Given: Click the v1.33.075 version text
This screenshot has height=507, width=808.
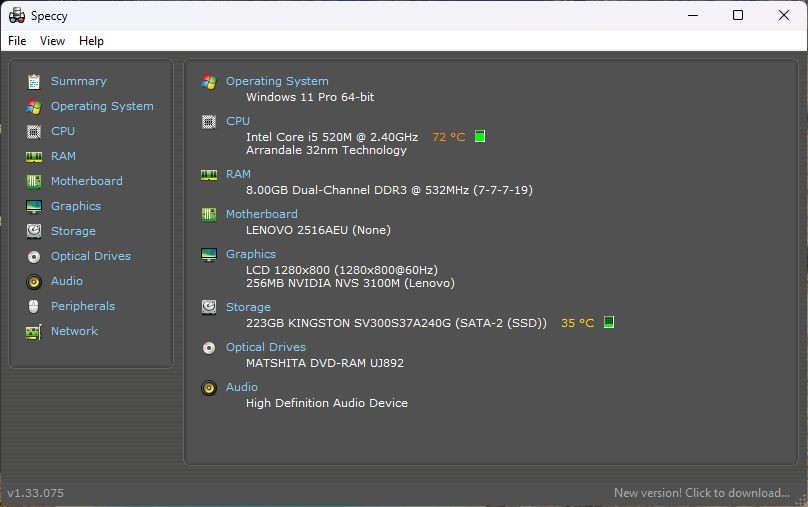Looking at the screenshot, I should (36, 493).
